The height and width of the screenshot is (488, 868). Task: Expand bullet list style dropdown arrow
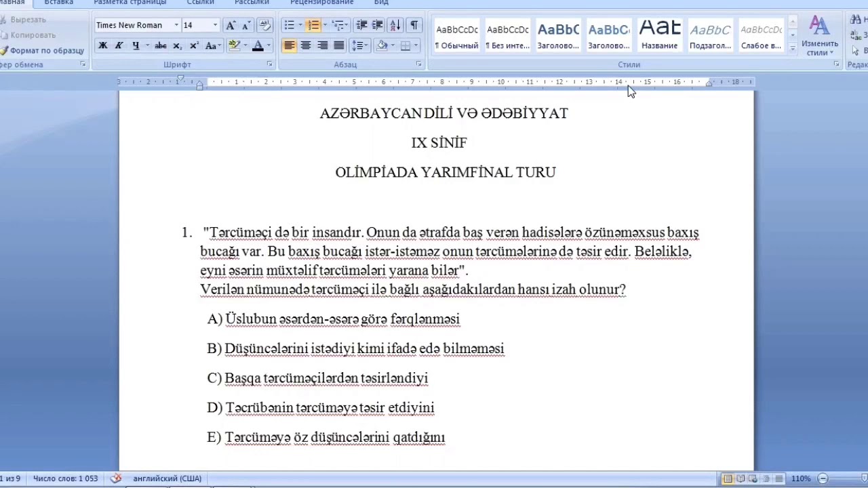tap(300, 25)
